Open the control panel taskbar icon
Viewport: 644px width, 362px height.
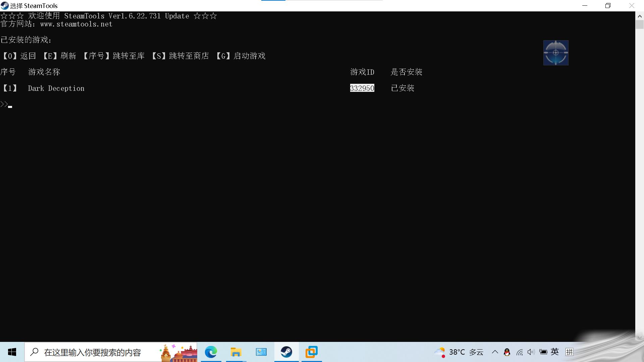pyautogui.click(x=261, y=352)
